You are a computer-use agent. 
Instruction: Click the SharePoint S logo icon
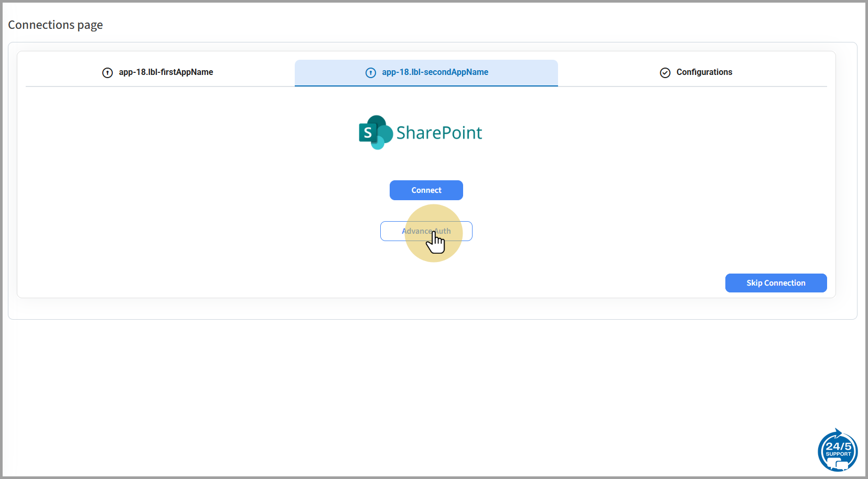367,133
